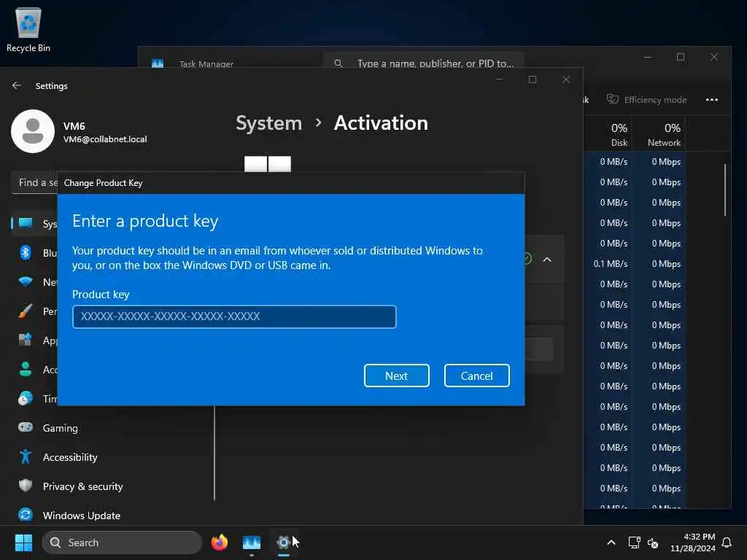The height and width of the screenshot is (560, 747).
Task: Open Firefox from the taskbar
Action: (220, 542)
